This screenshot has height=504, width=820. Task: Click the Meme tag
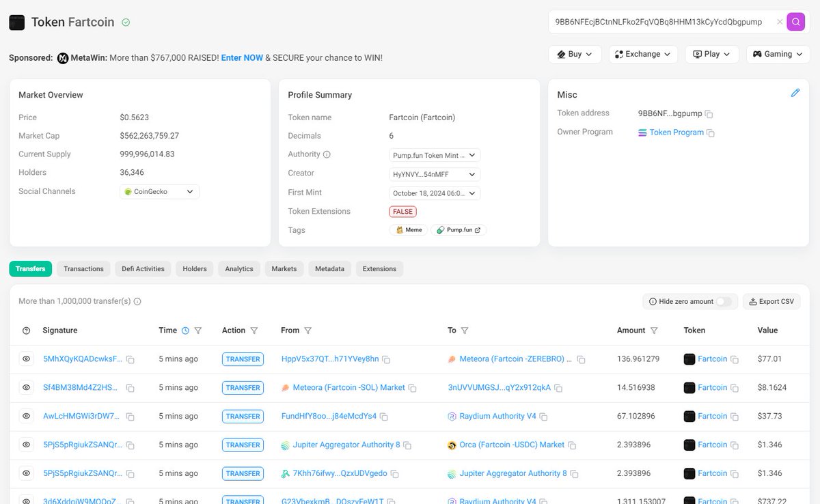click(409, 230)
